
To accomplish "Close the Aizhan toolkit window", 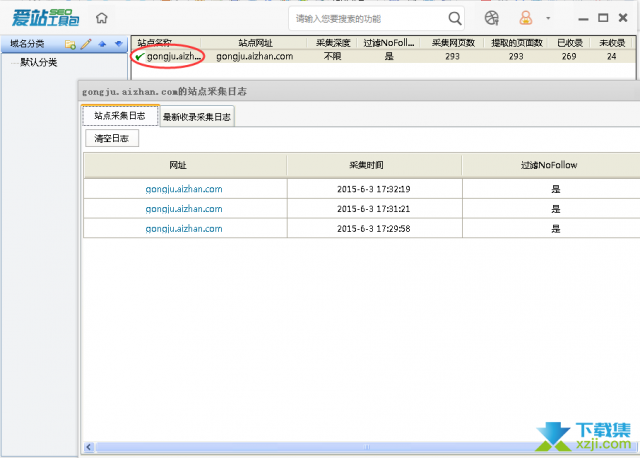I will pyautogui.click(x=623, y=18).
